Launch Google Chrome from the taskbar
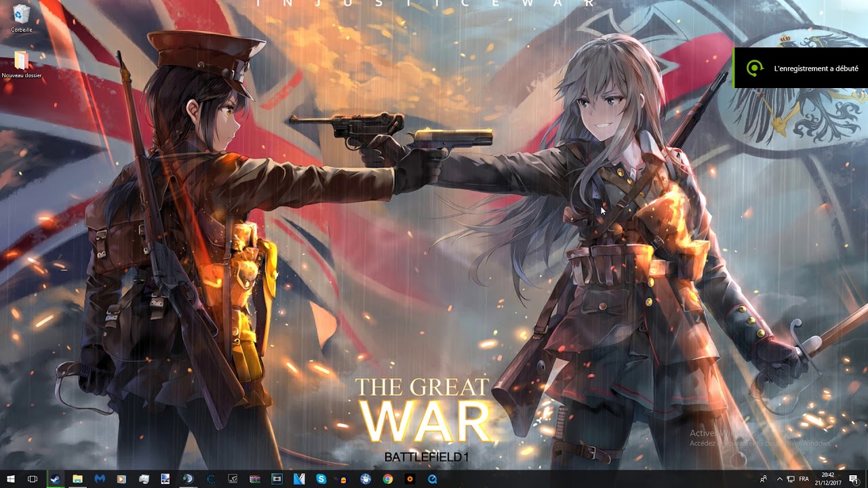Viewport: 868px width, 488px height. pos(387,479)
